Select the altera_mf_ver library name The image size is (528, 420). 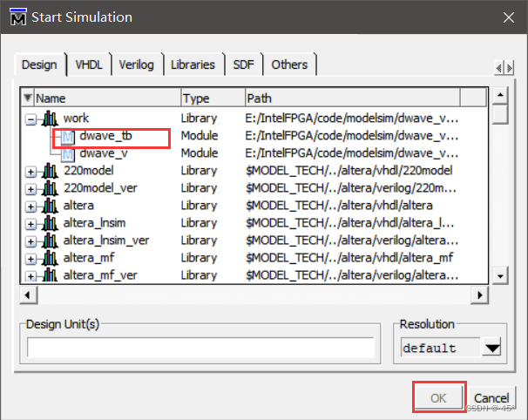[x=100, y=275]
